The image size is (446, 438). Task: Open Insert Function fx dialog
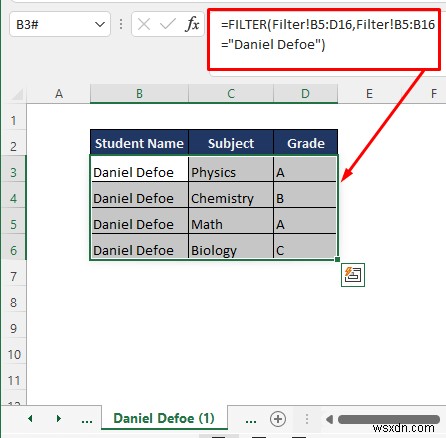pos(192,24)
